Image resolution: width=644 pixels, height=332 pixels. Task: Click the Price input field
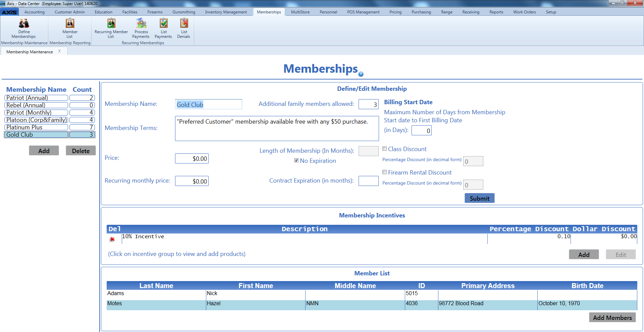pyautogui.click(x=192, y=158)
